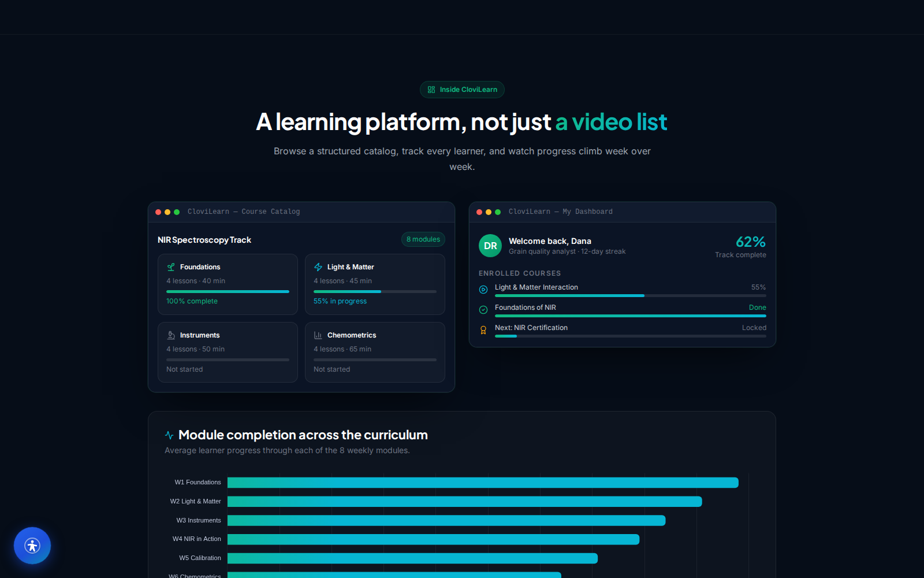The width and height of the screenshot is (924, 578).
Task: Click the Foundations 100% progress bar
Action: click(x=228, y=291)
